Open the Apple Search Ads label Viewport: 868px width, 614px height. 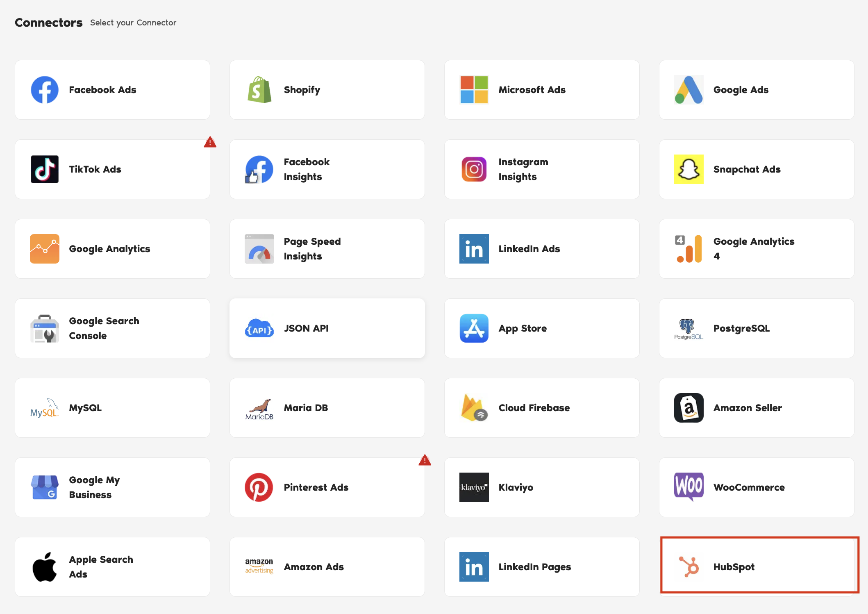(101, 567)
